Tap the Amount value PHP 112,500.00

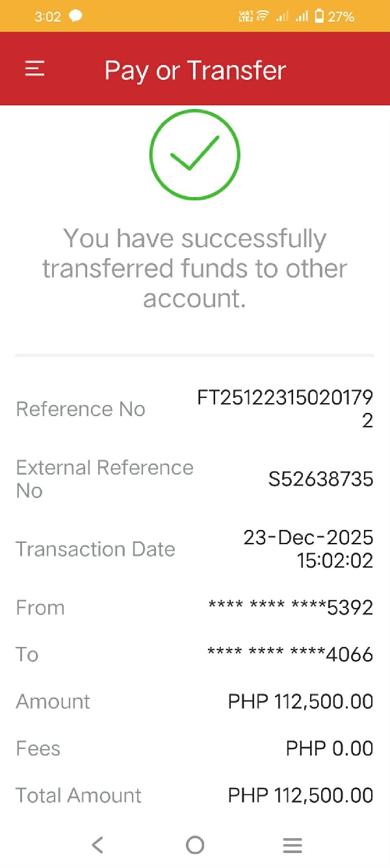300,702
